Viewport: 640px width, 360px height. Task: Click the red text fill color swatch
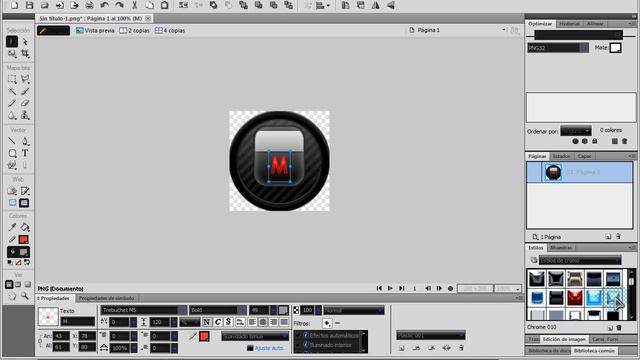pyautogui.click(x=204, y=336)
